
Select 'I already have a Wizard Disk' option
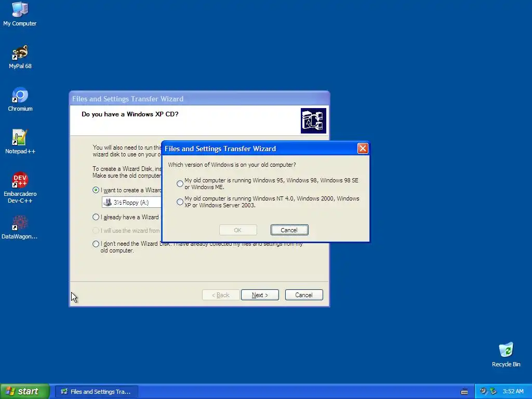96,217
